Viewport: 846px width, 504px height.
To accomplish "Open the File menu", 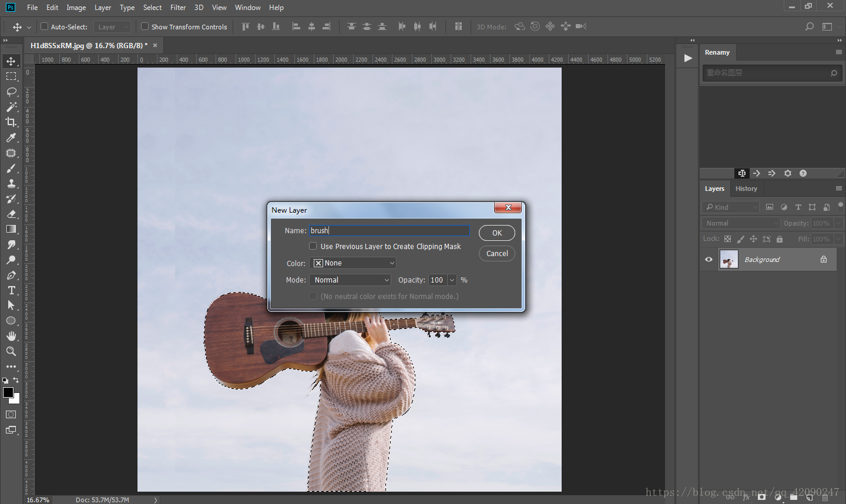I will pos(32,8).
